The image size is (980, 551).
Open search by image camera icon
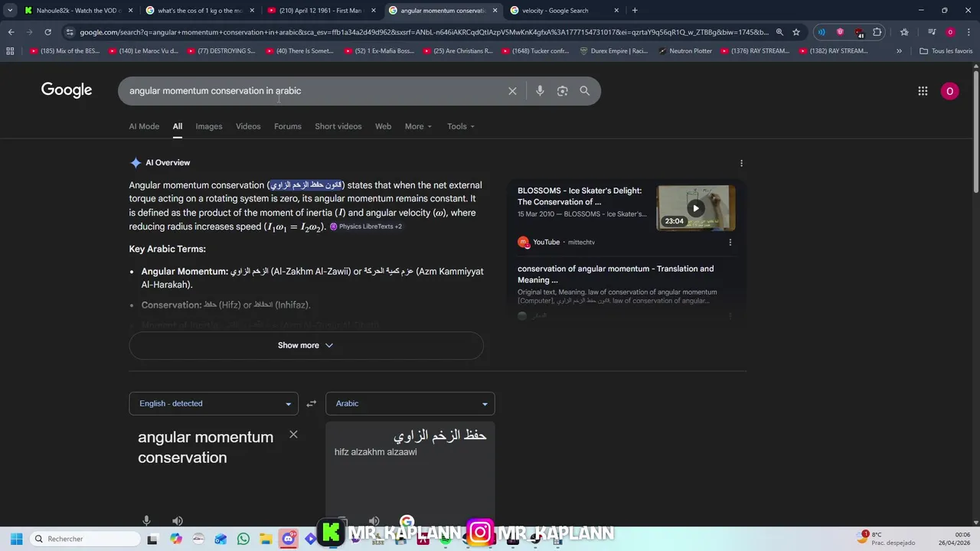(x=563, y=91)
